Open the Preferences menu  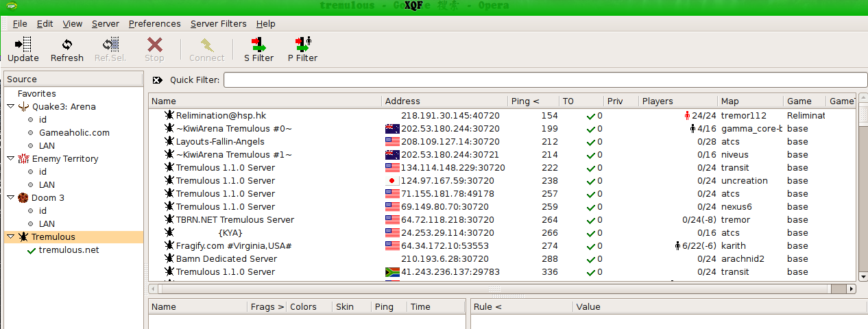[x=155, y=23]
